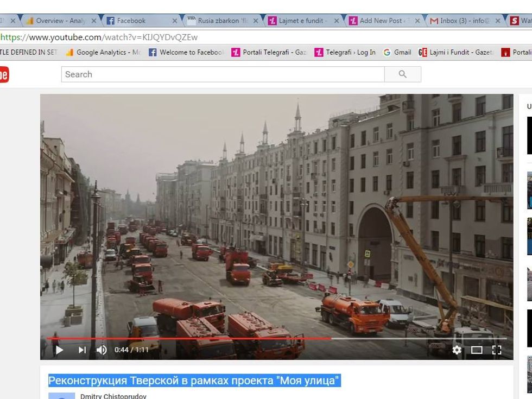Image resolution: width=532 pixels, height=399 pixels.
Task: Open Google Analytics bookmark
Action: 103,52
